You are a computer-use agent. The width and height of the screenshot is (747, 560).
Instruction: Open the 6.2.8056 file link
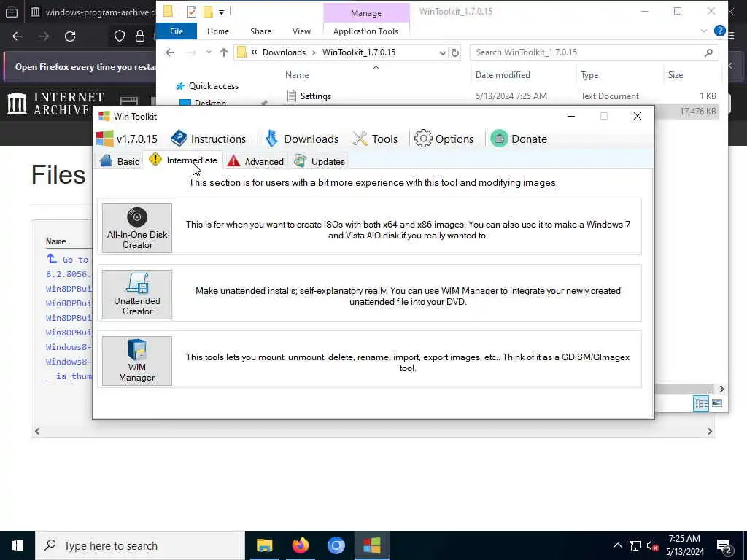click(68, 274)
